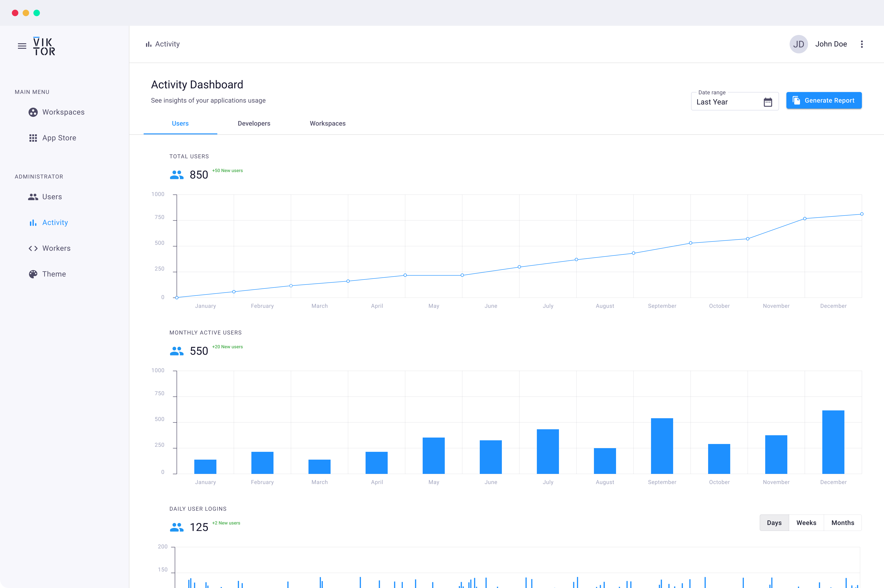Open the hamburger menu icon
Screen dimensions: 884x588
(22, 46)
